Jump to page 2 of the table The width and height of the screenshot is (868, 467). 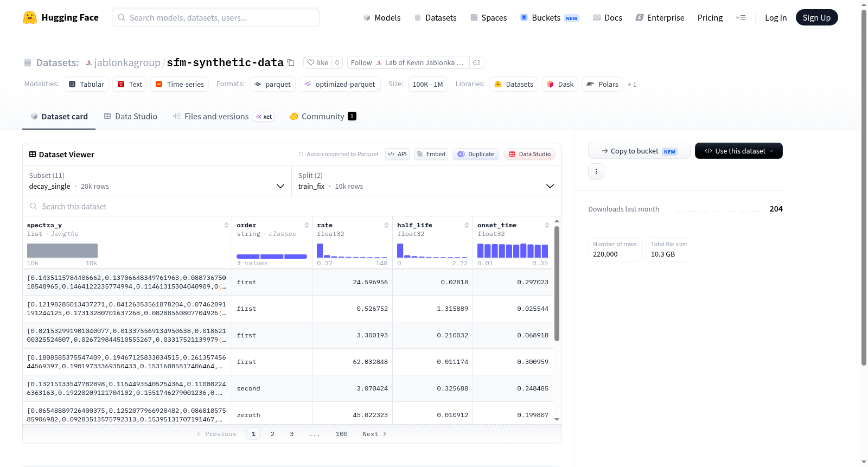coord(272,434)
